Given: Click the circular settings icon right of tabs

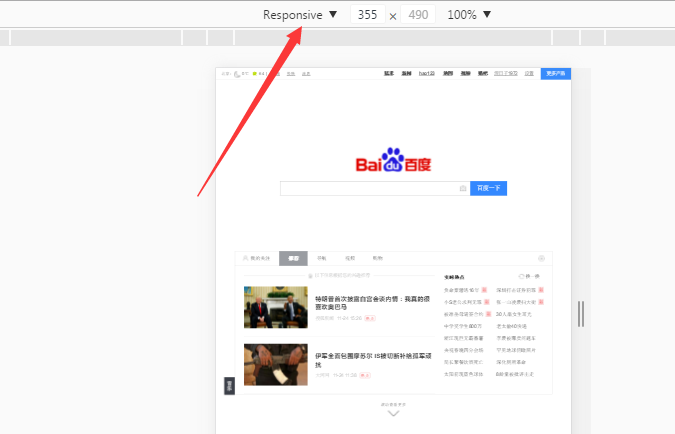Looking at the screenshot, I should click(x=541, y=258).
